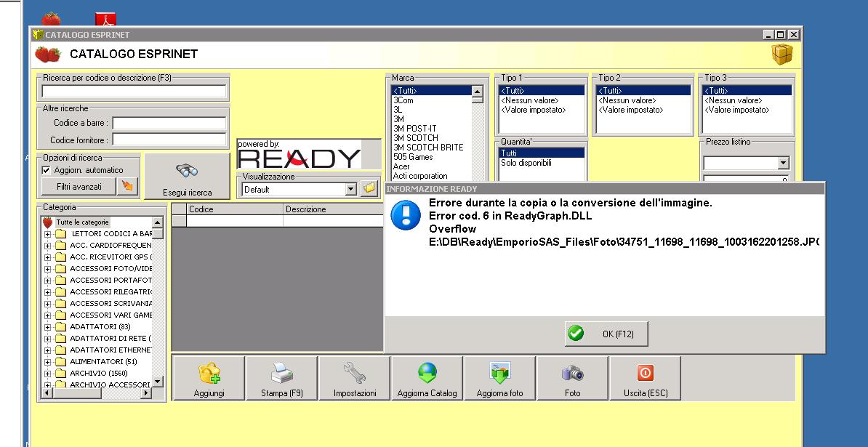Open the Visualizzazione Default dropdown
This screenshot has width=868, height=447.
coord(351,189)
